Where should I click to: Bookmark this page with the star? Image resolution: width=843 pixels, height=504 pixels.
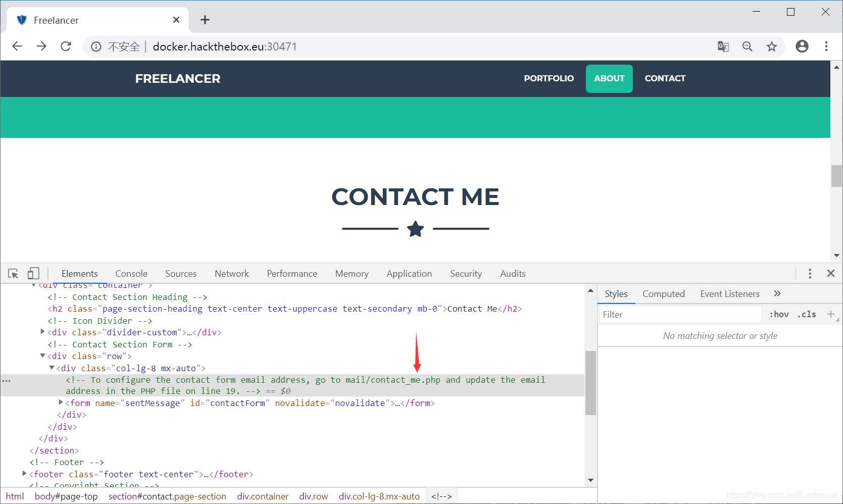772,46
